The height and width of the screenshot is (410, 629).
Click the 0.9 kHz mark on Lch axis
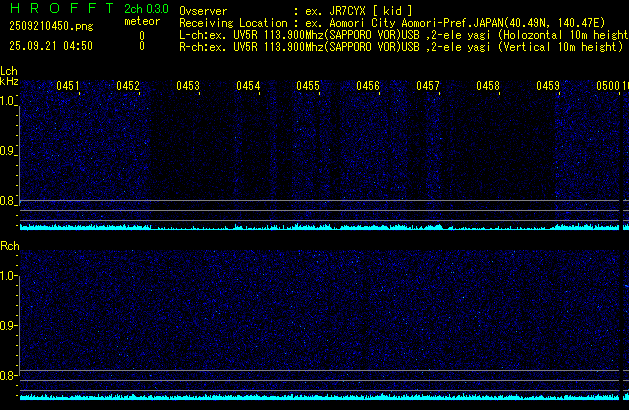(9, 151)
